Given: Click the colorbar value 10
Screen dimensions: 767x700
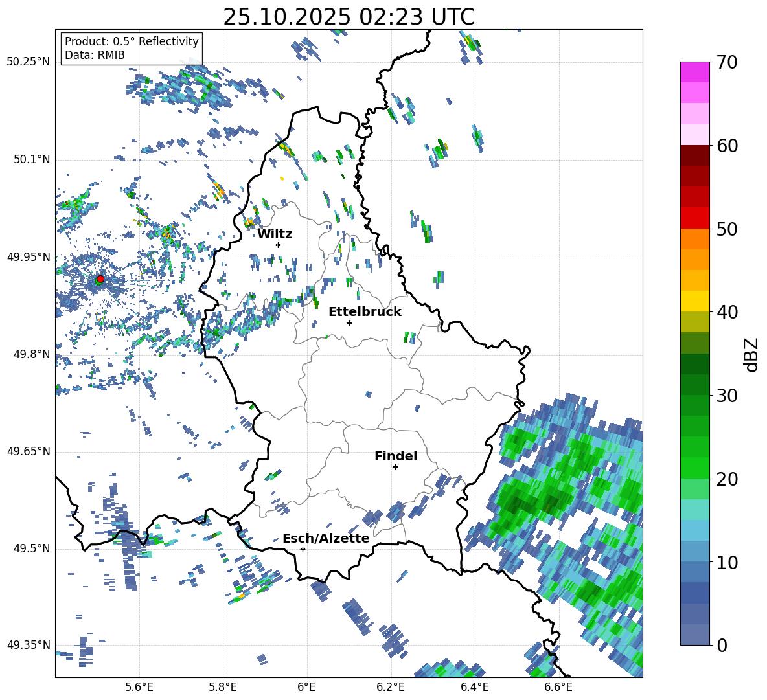Looking at the screenshot, I should 727,562.
